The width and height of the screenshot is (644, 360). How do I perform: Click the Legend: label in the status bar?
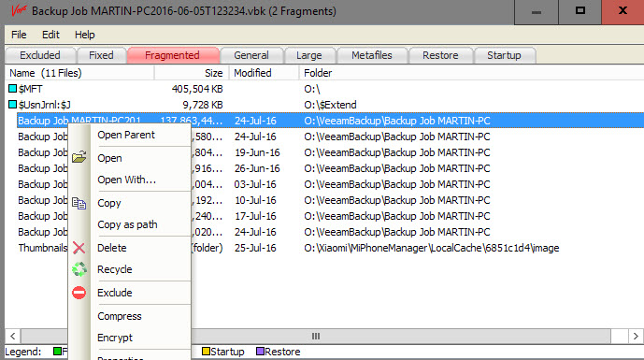coord(23,352)
